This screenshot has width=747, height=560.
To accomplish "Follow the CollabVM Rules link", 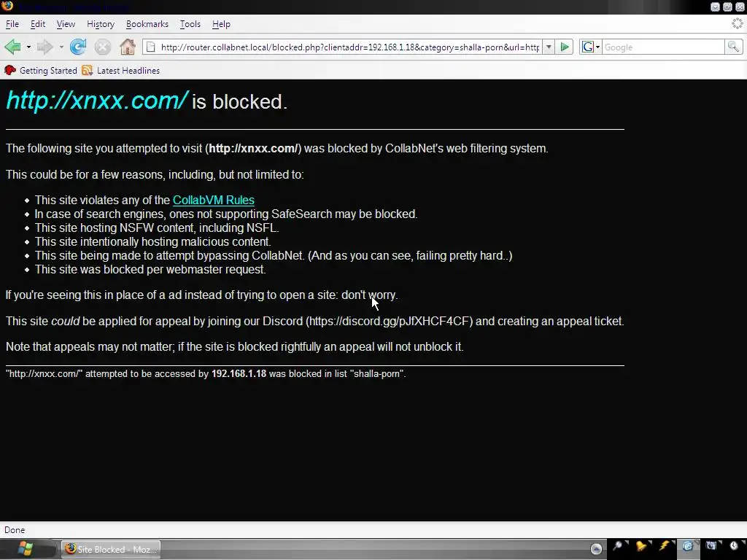I will coord(214,200).
